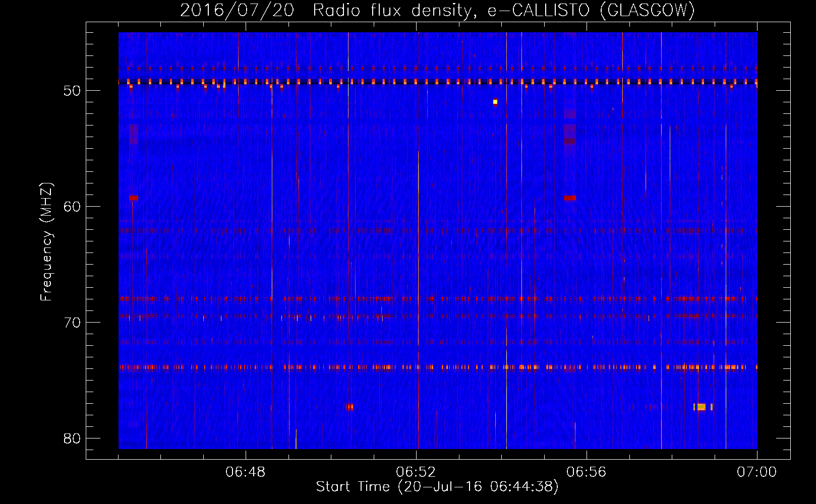Screen dimensions: 816x504
Task: Select the yellow-orange burst near 77 MHz
Action: 703,407
